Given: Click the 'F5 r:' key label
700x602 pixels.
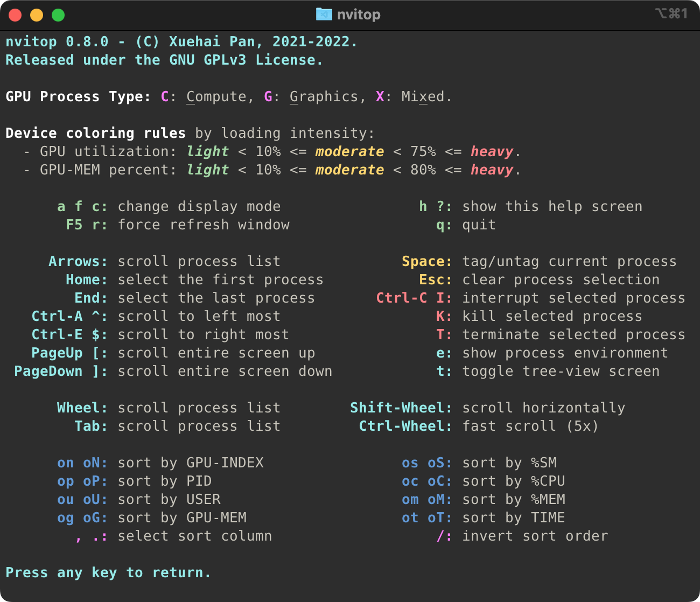Looking at the screenshot, I should pos(87,225).
